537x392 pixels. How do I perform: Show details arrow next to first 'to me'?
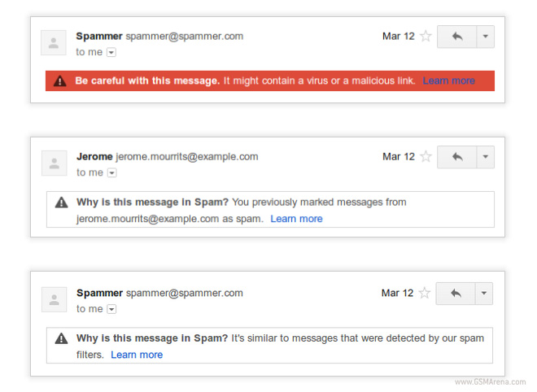coord(111,52)
